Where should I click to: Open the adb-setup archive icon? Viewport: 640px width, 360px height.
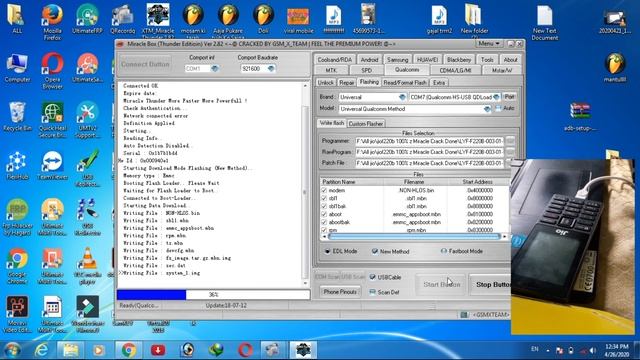(x=580, y=116)
